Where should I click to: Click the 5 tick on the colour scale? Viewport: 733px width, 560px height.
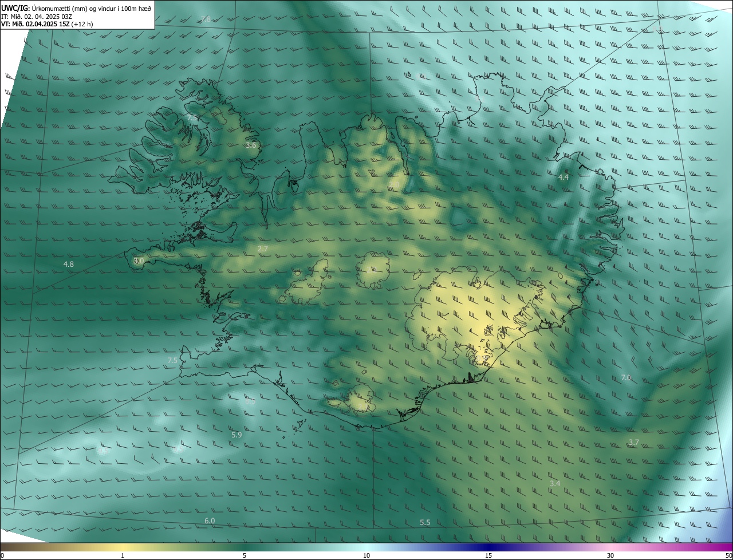point(245,555)
